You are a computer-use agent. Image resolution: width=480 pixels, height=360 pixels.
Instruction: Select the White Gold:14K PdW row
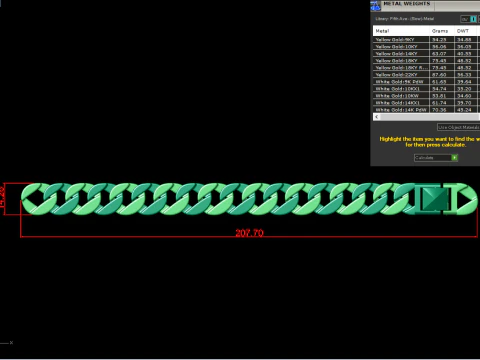click(x=426, y=109)
